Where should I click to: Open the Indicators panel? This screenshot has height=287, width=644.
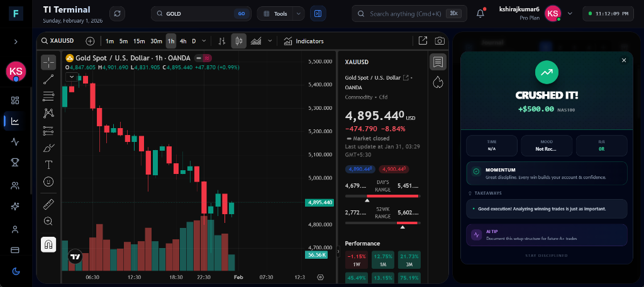303,41
